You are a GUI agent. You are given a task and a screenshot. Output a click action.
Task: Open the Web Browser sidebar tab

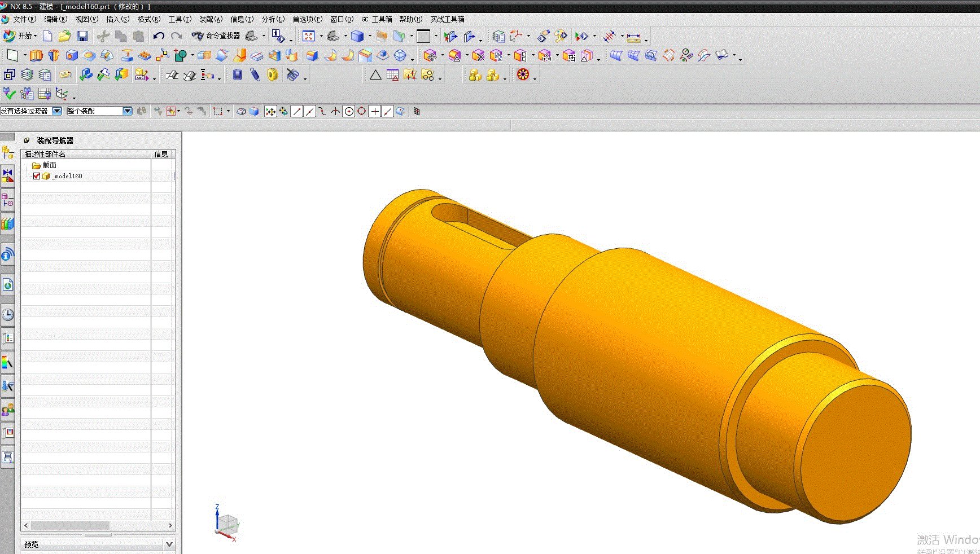7,285
